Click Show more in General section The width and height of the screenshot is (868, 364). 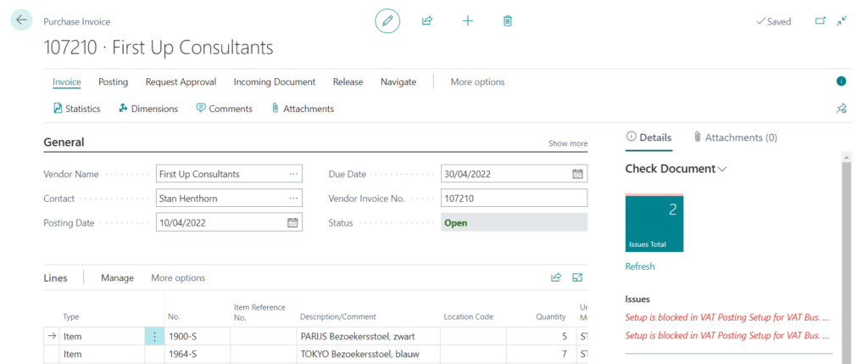[x=567, y=143]
